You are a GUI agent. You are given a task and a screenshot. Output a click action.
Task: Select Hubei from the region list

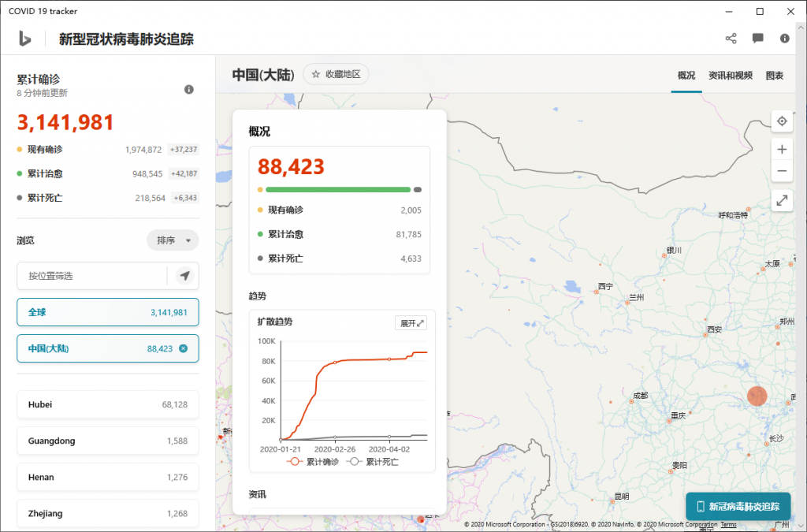(x=107, y=404)
